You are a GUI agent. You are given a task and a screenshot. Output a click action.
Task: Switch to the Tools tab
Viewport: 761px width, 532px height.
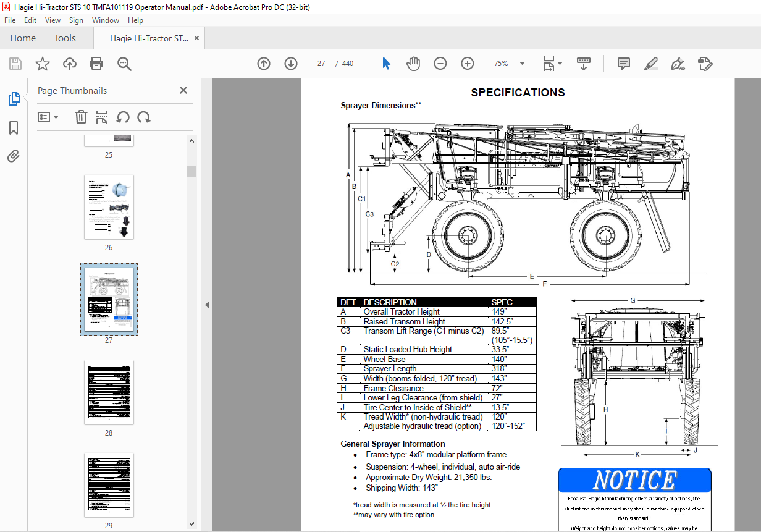click(65, 38)
